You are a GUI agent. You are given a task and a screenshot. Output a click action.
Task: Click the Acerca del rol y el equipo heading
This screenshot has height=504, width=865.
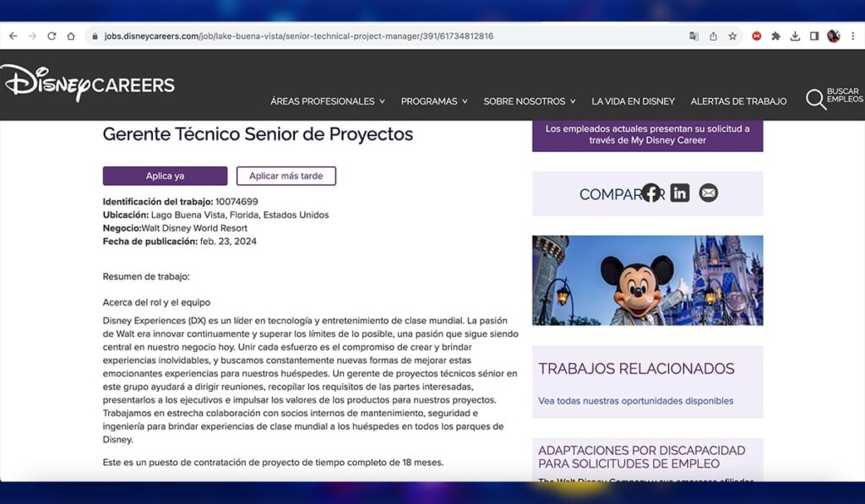point(156,303)
